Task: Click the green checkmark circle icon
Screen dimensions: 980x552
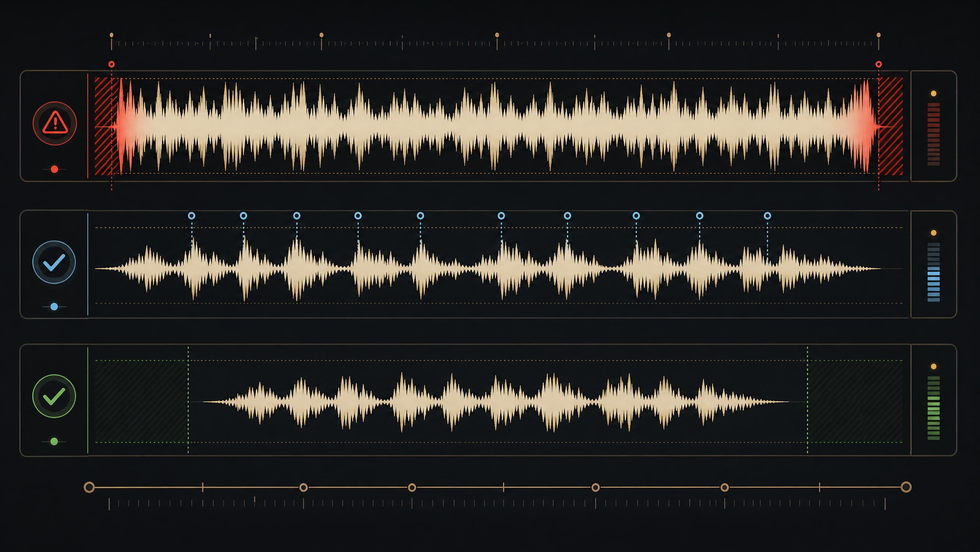Action: (54, 396)
